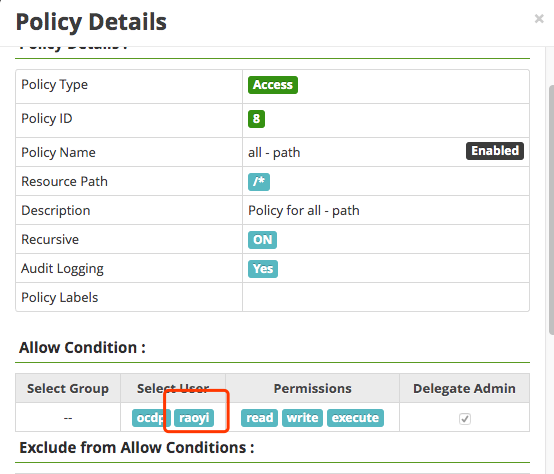
Task: Click the Delegate Admin column header
Action: pos(464,388)
